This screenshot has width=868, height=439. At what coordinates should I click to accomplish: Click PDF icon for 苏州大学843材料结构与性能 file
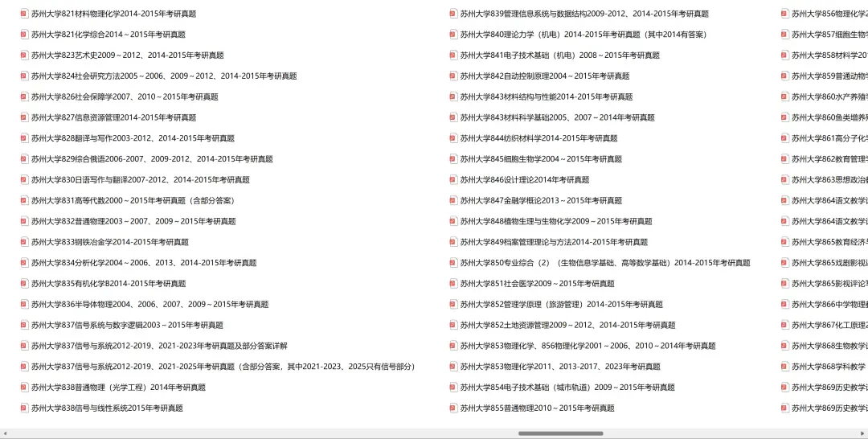pos(453,96)
